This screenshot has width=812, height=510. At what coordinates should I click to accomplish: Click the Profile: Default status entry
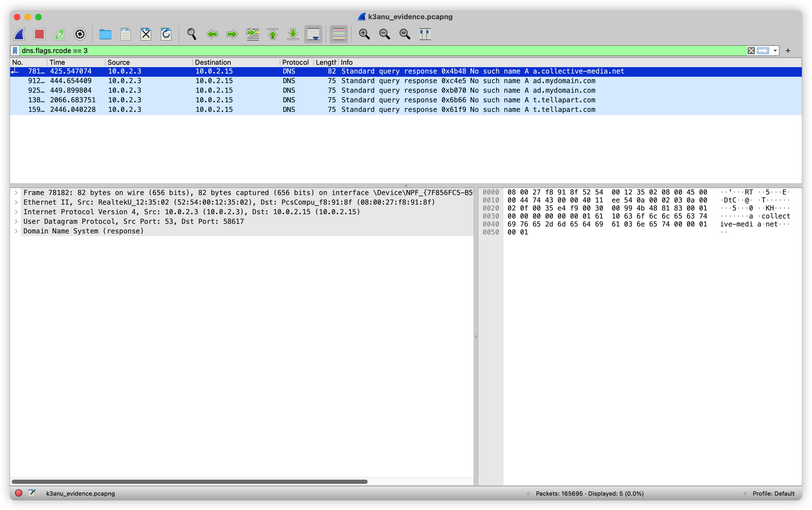(x=774, y=493)
